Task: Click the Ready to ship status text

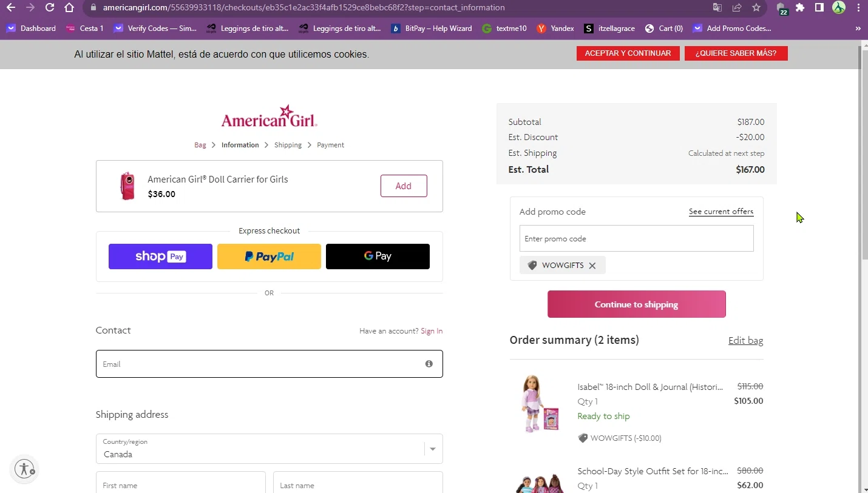Action: (x=603, y=416)
